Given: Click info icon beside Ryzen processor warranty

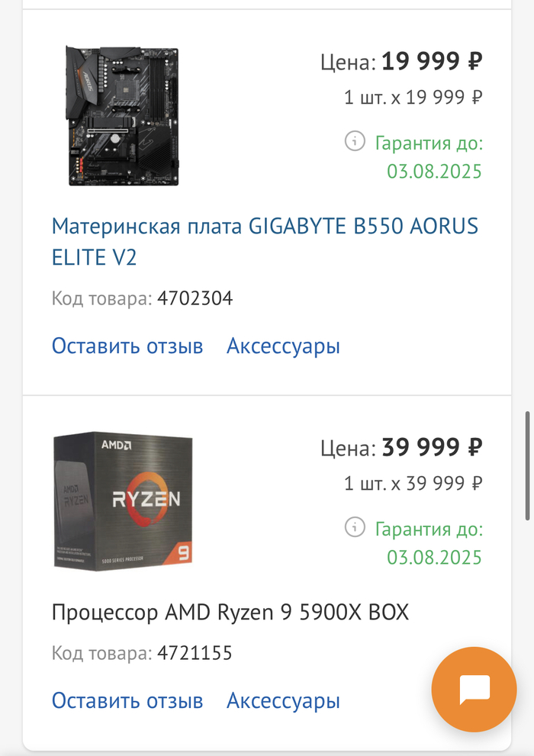Looking at the screenshot, I should [x=355, y=527].
